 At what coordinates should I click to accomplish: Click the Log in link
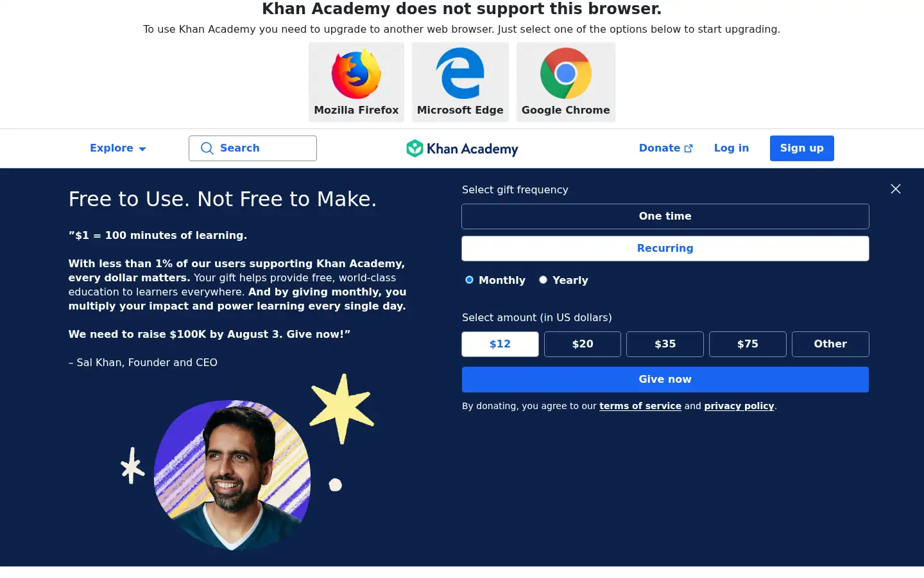(x=732, y=148)
